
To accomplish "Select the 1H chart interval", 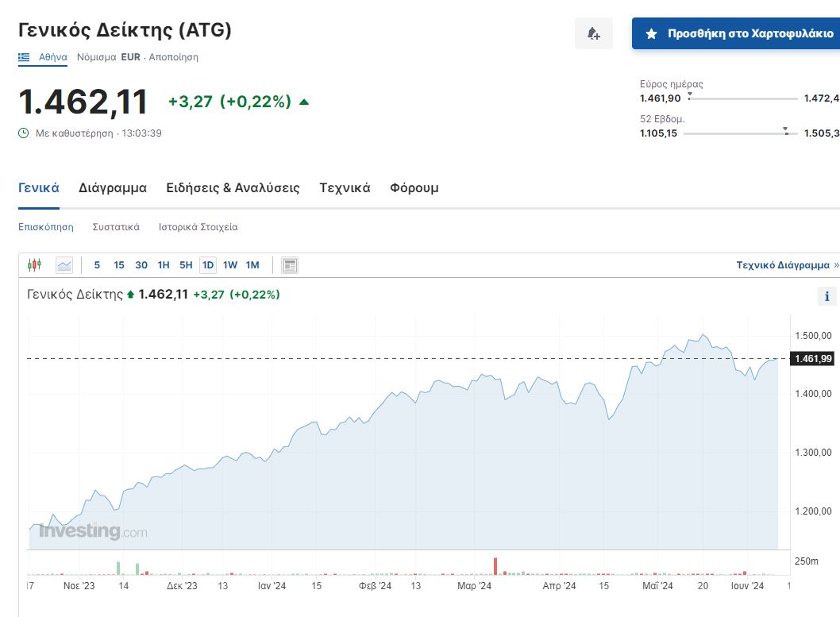I will (164, 265).
